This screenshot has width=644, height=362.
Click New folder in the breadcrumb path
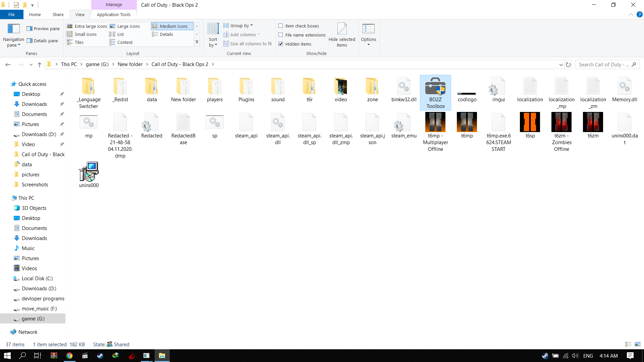point(130,64)
